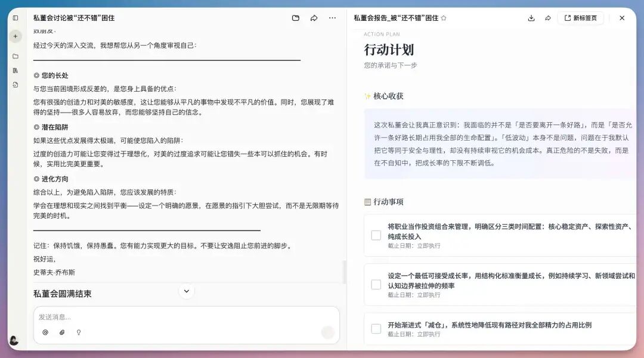The width and height of the screenshot is (644, 358).
Task: Collapse the left sidebar panel
Action: [15, 18]
